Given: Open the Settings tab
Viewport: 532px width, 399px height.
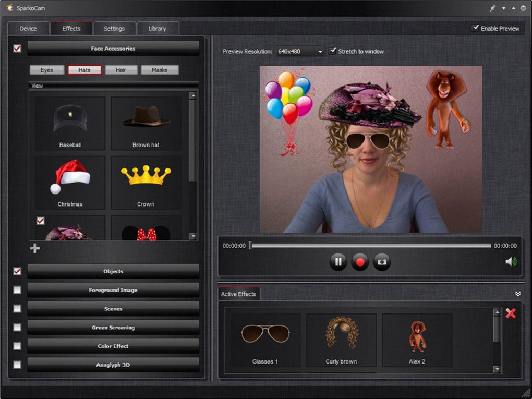Looking at the screenshot, I should 114,29.
